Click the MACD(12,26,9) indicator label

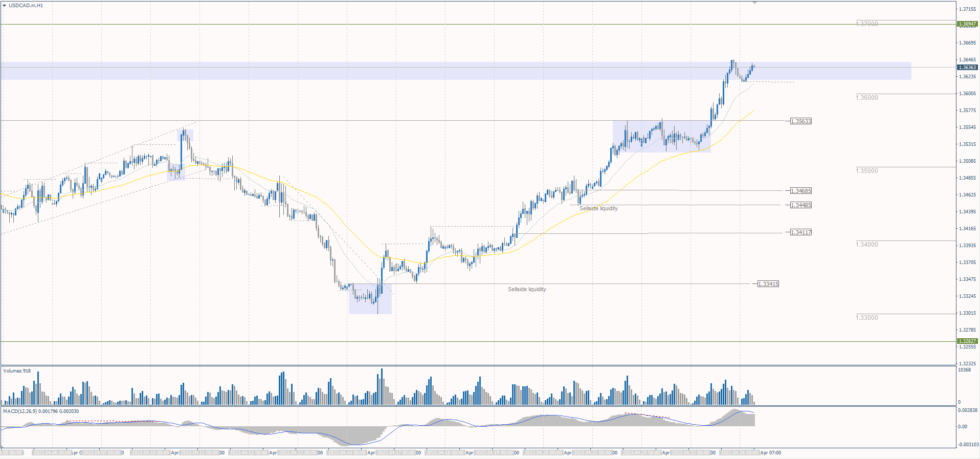[41, 411]
